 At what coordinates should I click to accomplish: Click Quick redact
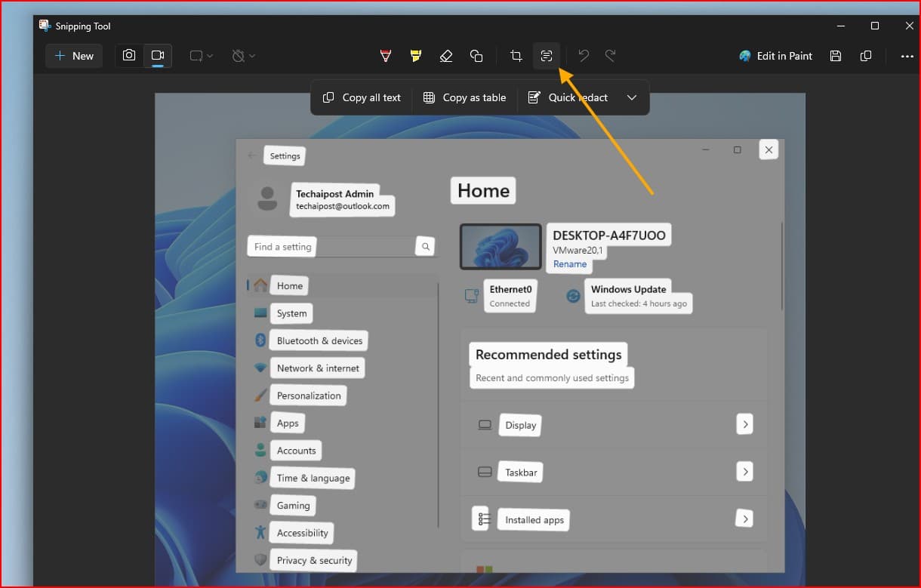(568, 97)
